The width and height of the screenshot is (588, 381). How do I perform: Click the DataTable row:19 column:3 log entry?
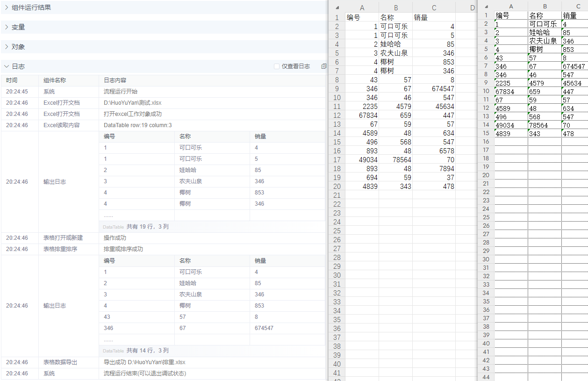137,125
